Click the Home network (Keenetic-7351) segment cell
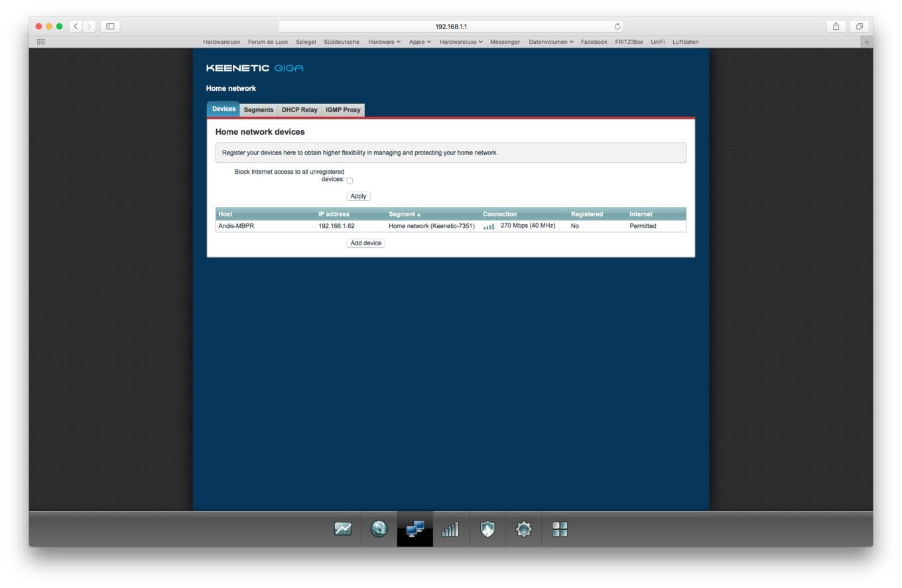The width and height of the screenshot is (902, 588). click(x=432, y=226)
